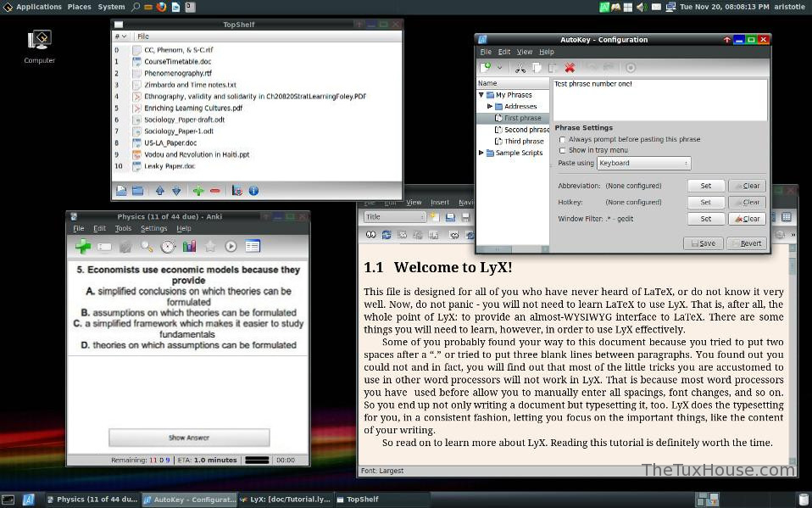Image resolution: width=812 pixels, height=508 pixels.
Task: Expand the Addresses folder in AutoKey tree
Action: click(x=490, y=107)
